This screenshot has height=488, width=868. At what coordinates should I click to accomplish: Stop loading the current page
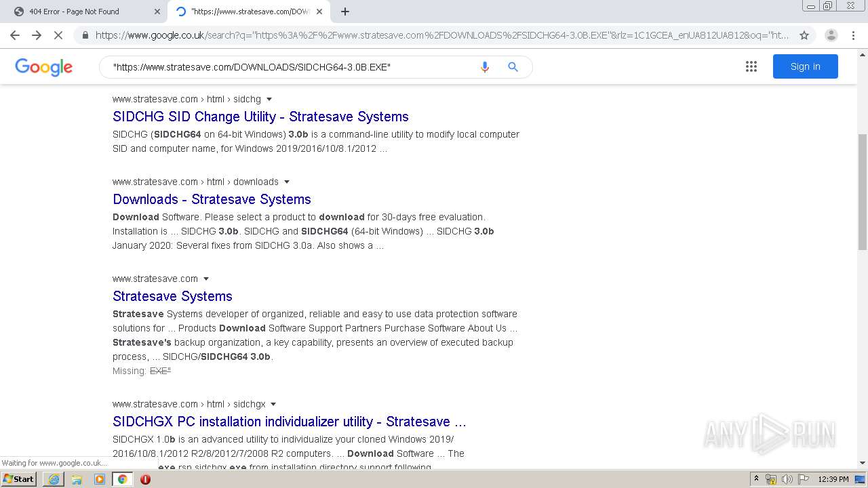coord(58,35)
